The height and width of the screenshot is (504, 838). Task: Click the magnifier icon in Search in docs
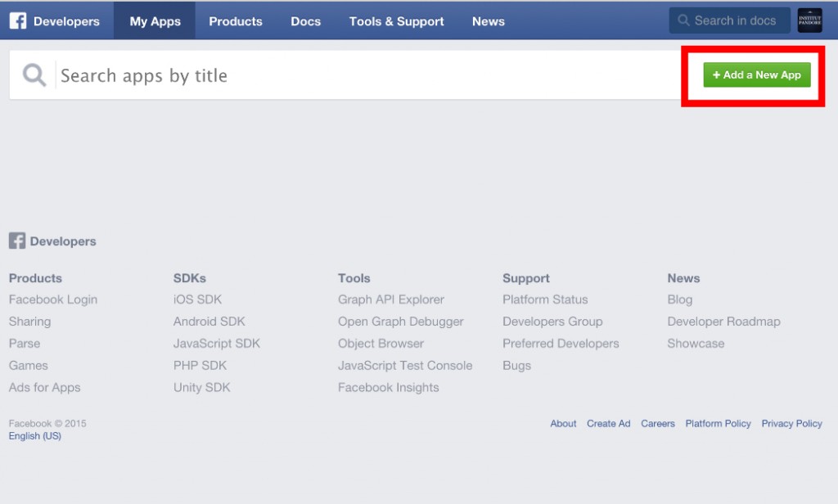pos(683,20)
